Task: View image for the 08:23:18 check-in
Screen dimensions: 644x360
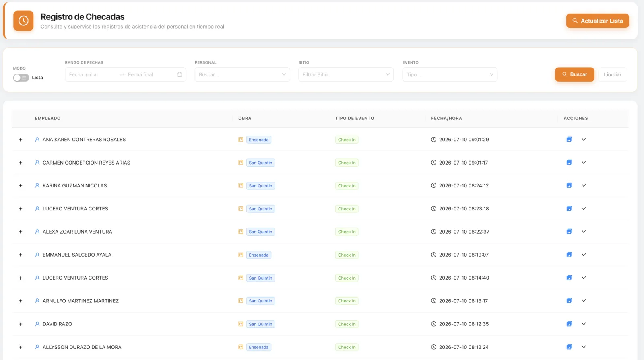Action: [569, 209]
